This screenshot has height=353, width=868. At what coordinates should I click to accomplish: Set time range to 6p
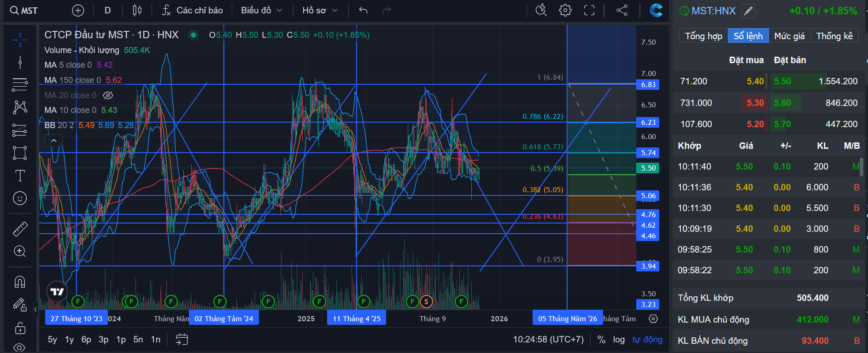86,340
